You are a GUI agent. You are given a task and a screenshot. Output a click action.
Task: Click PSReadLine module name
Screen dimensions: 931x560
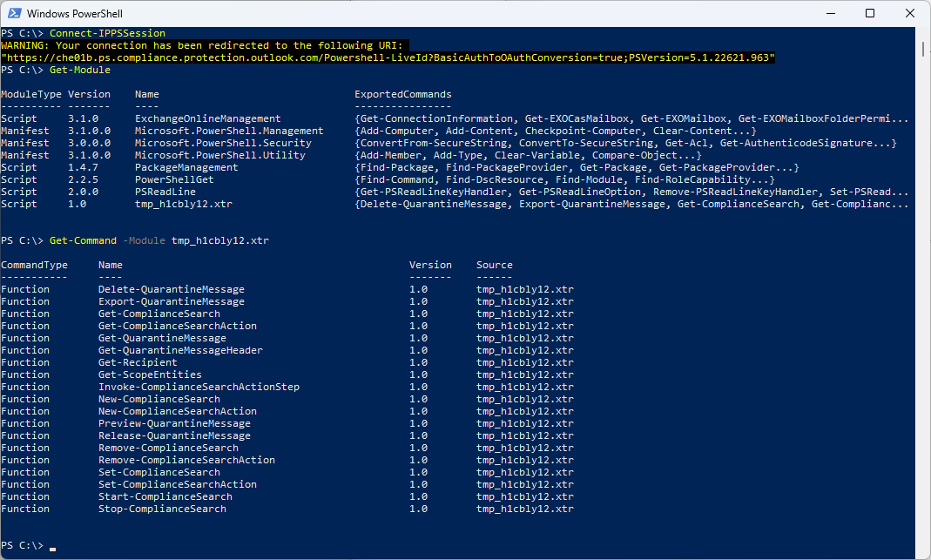coord(165,192)
